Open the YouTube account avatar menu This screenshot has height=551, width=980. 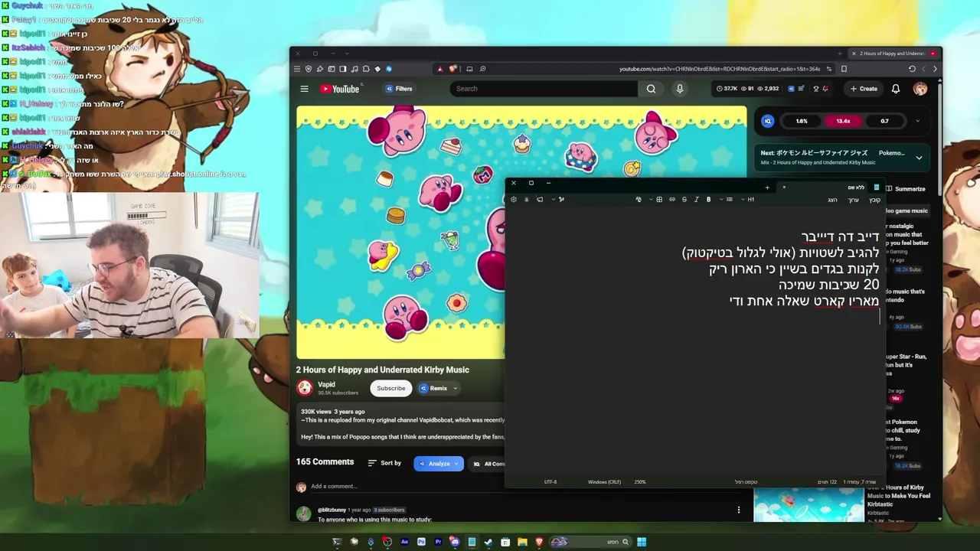[920, 89]
